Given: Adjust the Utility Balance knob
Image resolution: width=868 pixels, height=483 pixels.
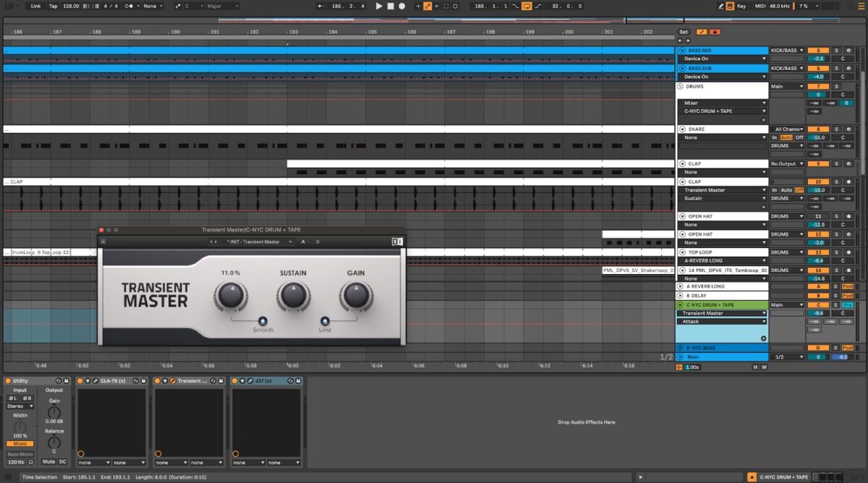Looking at the screenshot, I should 54,443.
